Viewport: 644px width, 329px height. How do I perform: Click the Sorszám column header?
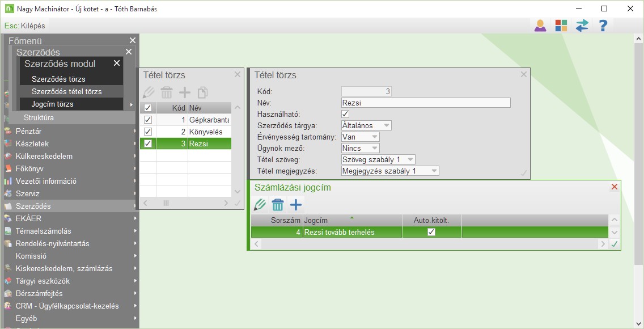click(x=277, y=220)
